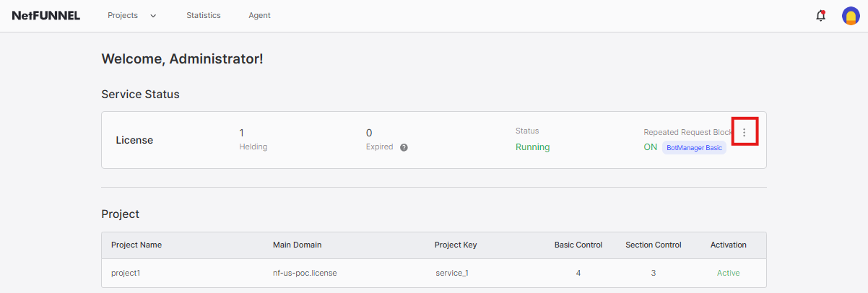
Task: Click the BotManager Basic badge
Action: 694,147
